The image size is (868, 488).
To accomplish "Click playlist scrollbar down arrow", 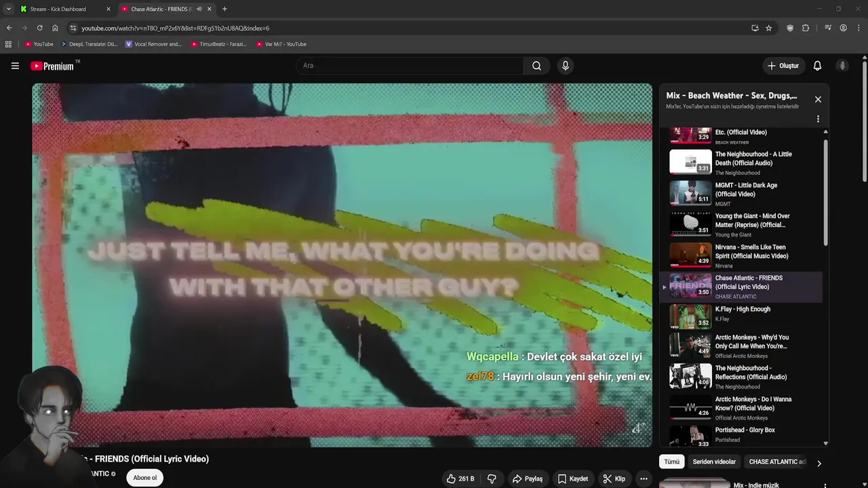I will 825,443.
